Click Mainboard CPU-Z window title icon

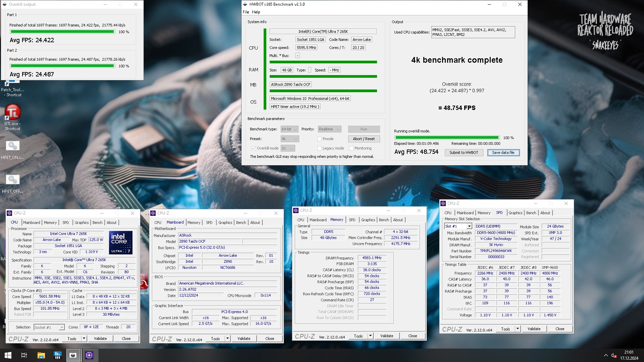click(x=153, y=213)
